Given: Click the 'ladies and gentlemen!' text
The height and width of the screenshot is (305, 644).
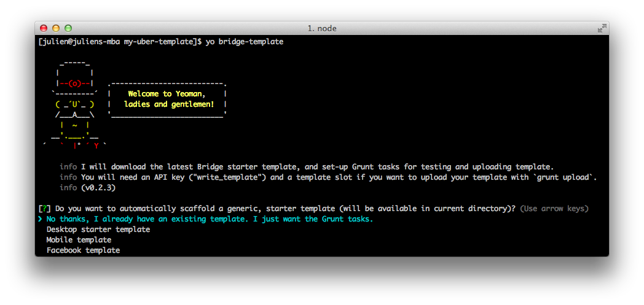Looking at the screenshot, I should click(169, 104).
